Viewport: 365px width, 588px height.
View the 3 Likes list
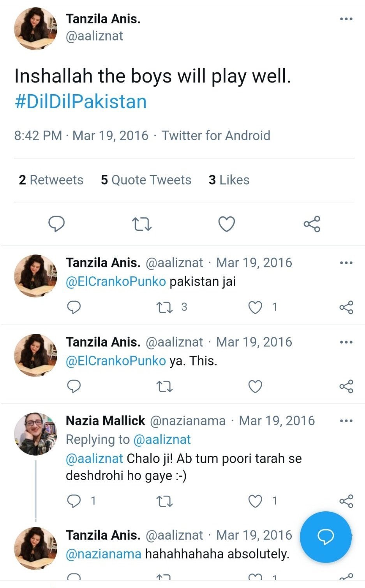pos(229,180)
